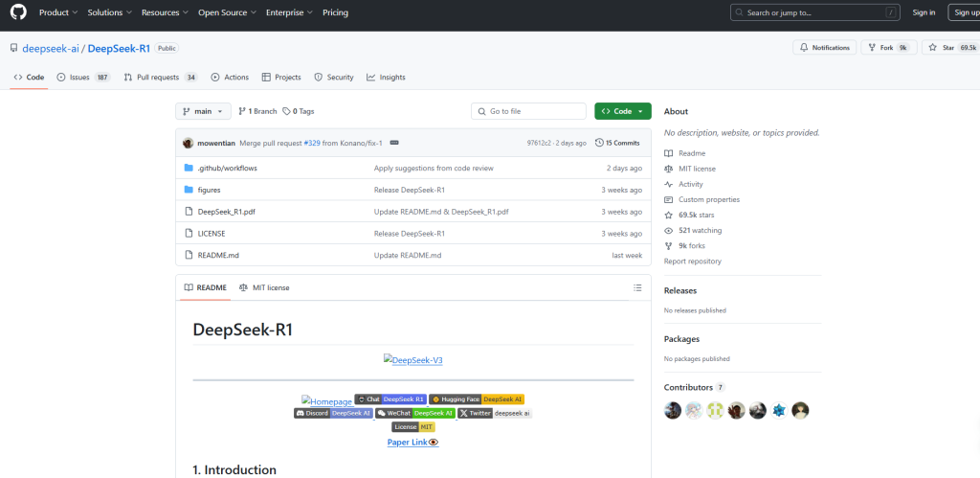View the 9k forks link in About
This screenshot has width=980, height=478.
coord(694,246)
